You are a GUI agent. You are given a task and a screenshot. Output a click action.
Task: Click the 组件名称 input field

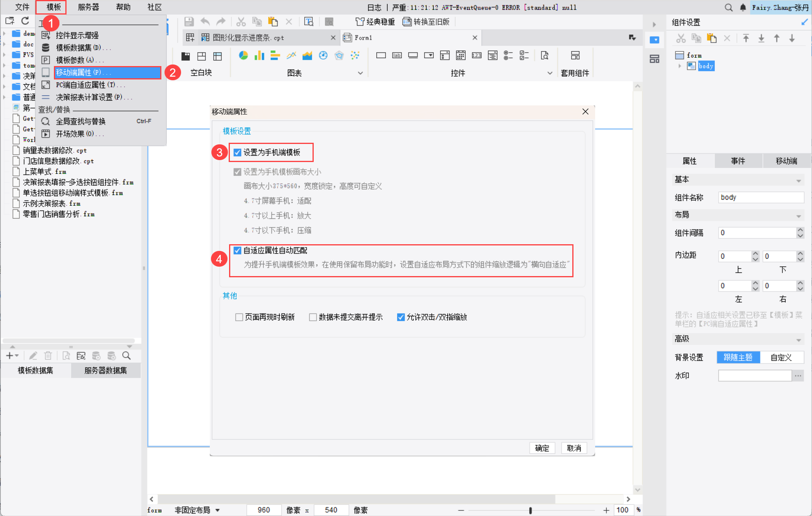(760, 197)
